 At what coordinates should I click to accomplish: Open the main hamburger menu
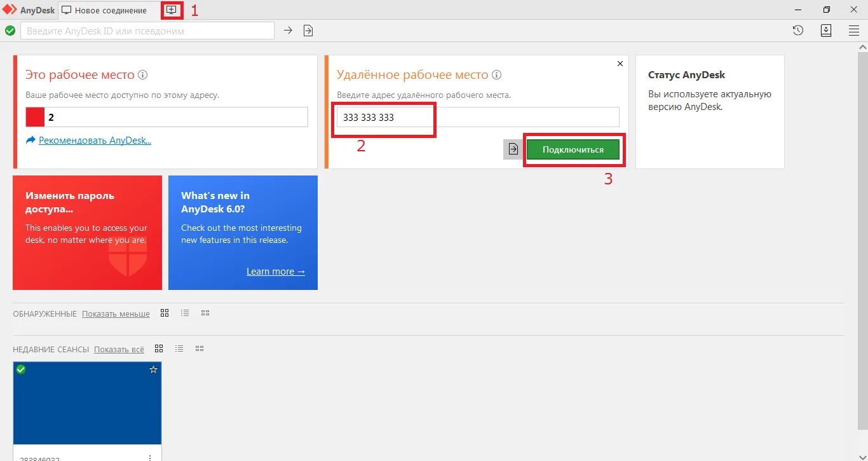click(854, 31)
